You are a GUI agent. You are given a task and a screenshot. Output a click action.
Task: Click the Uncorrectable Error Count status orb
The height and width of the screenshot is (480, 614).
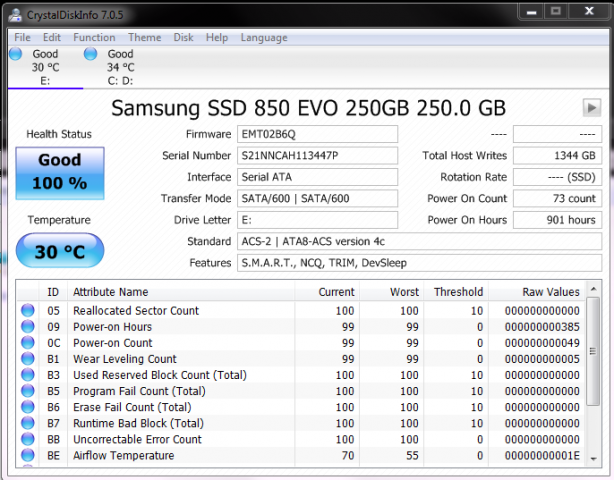tap(28, 439)
